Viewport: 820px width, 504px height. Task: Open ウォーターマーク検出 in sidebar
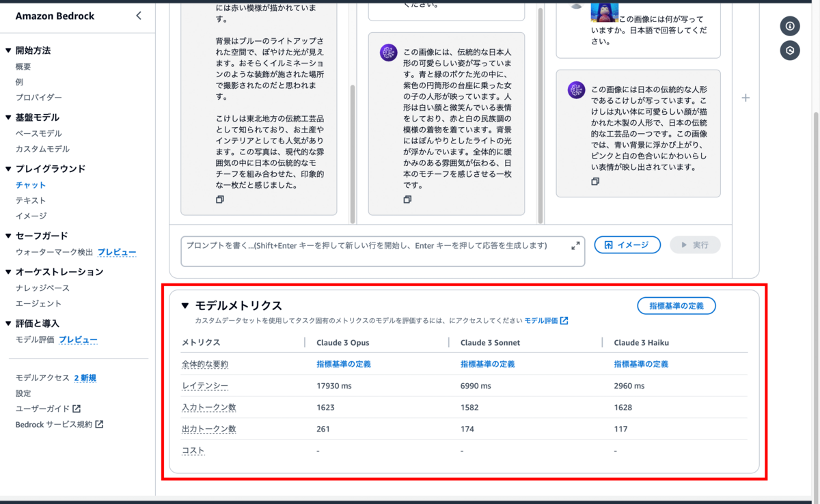pyautogui.click(x=54, y=252)
